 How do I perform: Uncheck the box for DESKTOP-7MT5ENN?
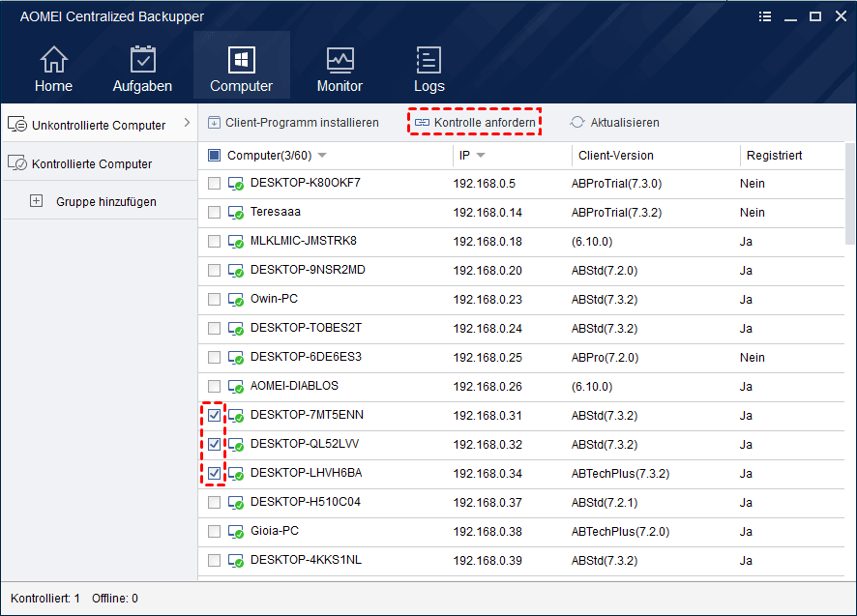click(x=215, y=415)
